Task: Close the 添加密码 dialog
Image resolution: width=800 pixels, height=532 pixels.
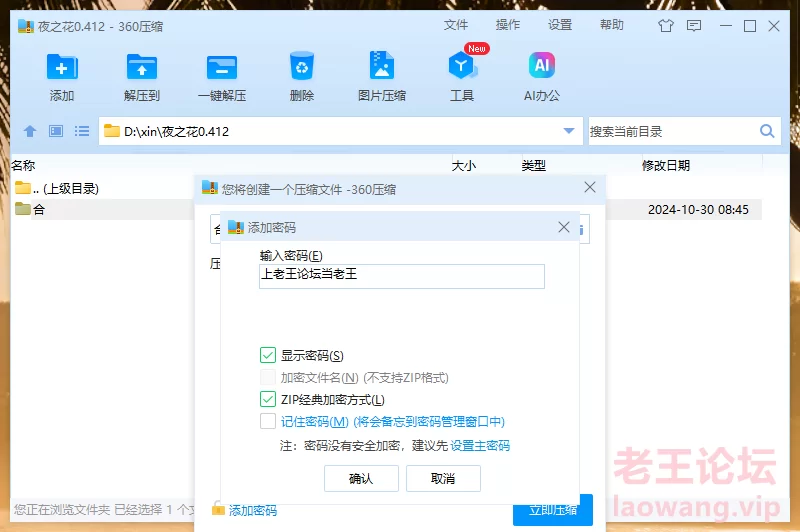Action: [x=564, y=227]
